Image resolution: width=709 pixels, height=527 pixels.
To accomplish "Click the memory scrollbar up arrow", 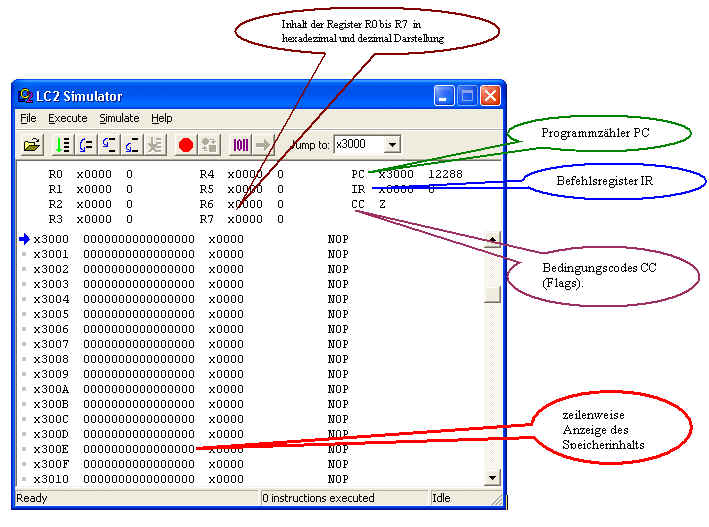I will [x=492, y=240].
